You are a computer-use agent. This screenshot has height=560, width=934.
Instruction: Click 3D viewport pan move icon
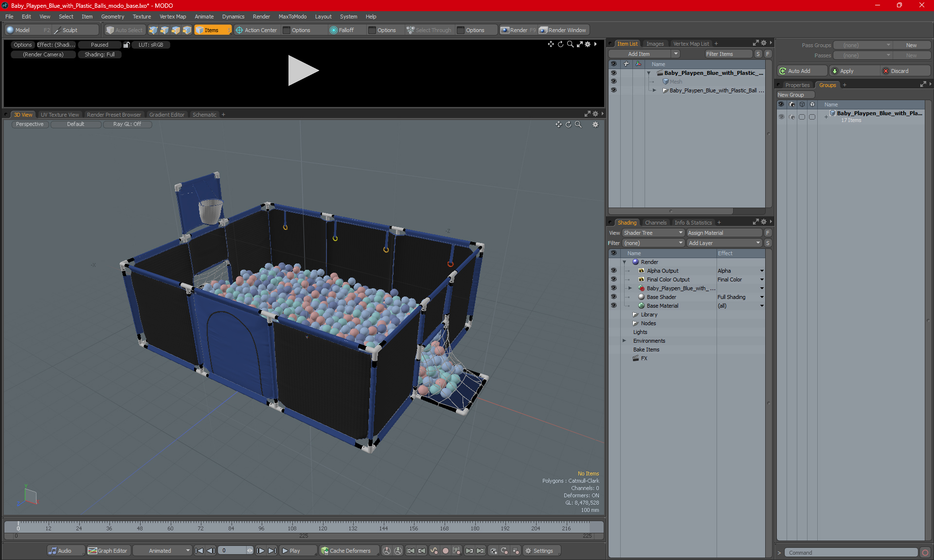558,124
